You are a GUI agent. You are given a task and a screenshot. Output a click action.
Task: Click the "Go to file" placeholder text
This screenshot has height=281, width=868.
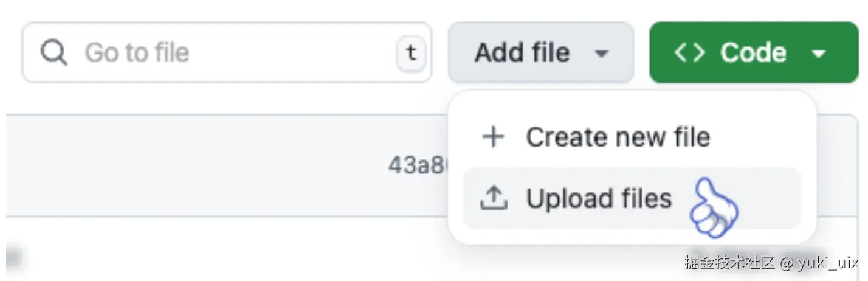[x=137, y=53]
